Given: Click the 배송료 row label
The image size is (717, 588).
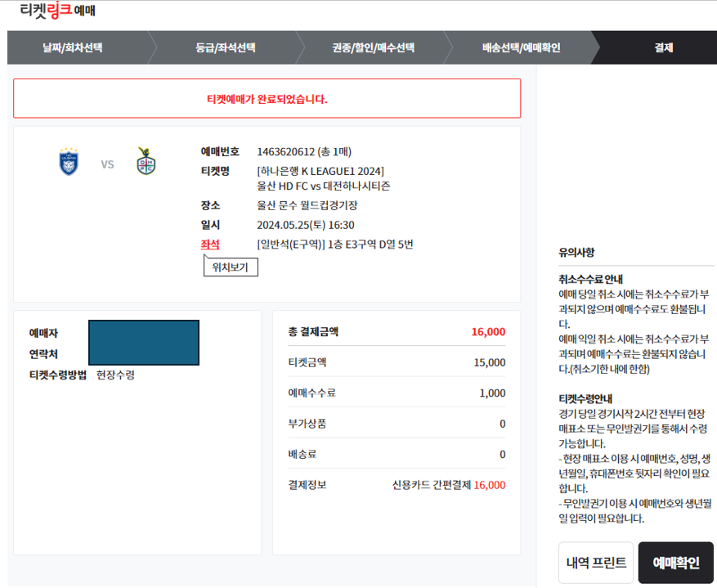Looking at the screenshot, I should 302,455.
